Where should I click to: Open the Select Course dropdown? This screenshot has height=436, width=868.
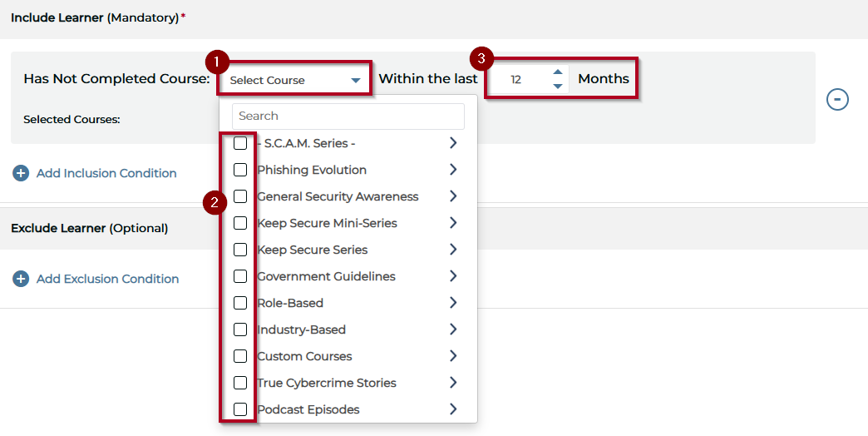295,80
